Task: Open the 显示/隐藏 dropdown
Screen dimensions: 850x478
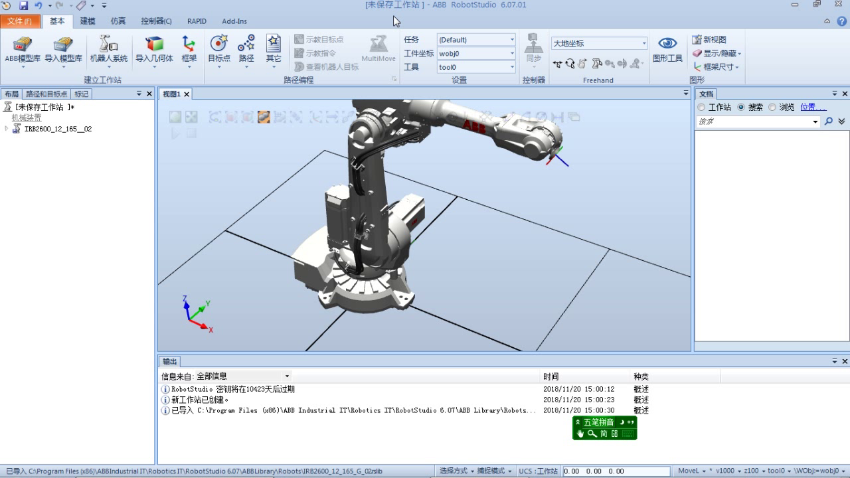Action: point(717,53)
